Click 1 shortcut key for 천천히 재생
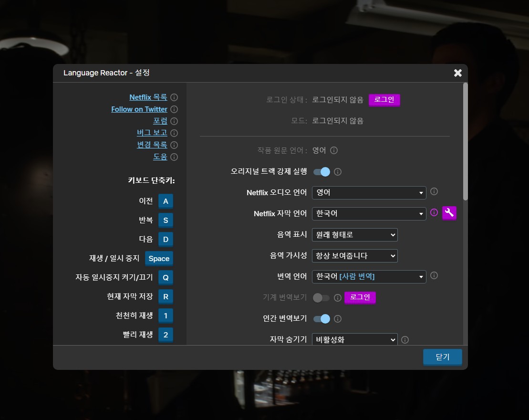The image size is (529, 420). (166, 315)
